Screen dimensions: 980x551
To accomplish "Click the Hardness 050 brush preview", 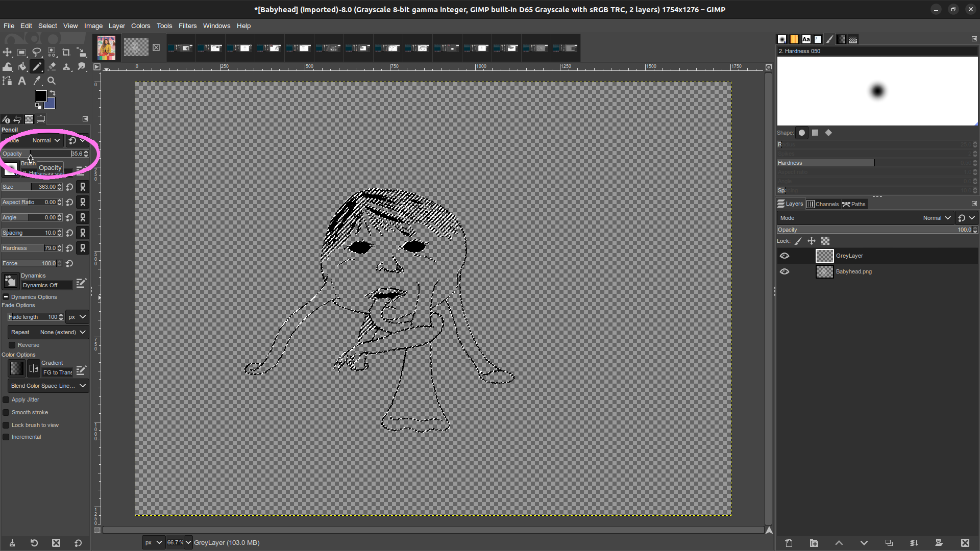I will click(877, 91).
